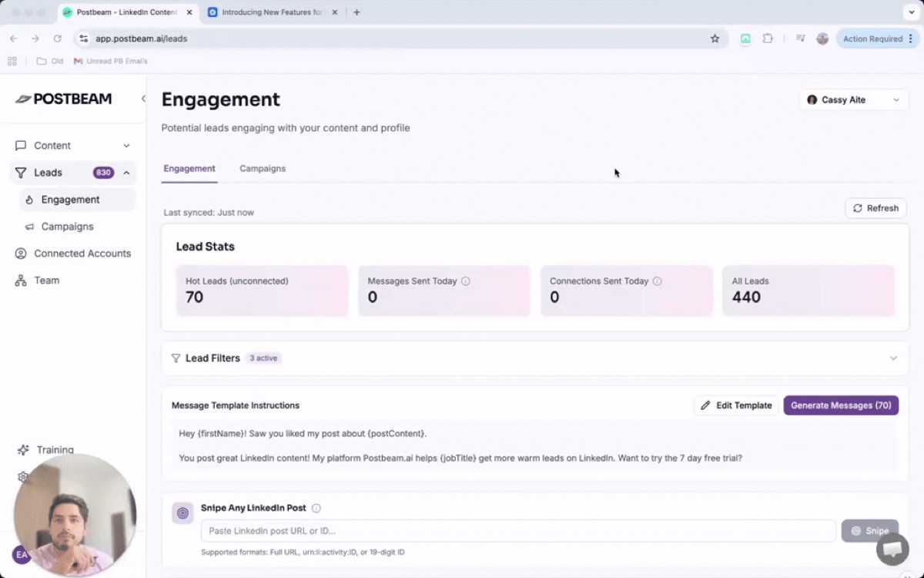The width and height of the screenshot is (924, 578).
Task: Open the Cassy Aite account dropdown
Action: click(854, 99)
